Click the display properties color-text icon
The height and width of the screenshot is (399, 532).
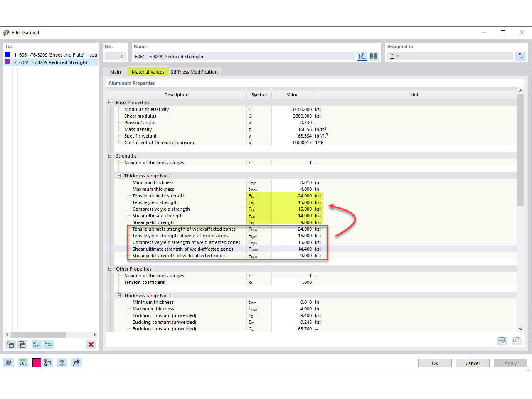click(47, 362)
